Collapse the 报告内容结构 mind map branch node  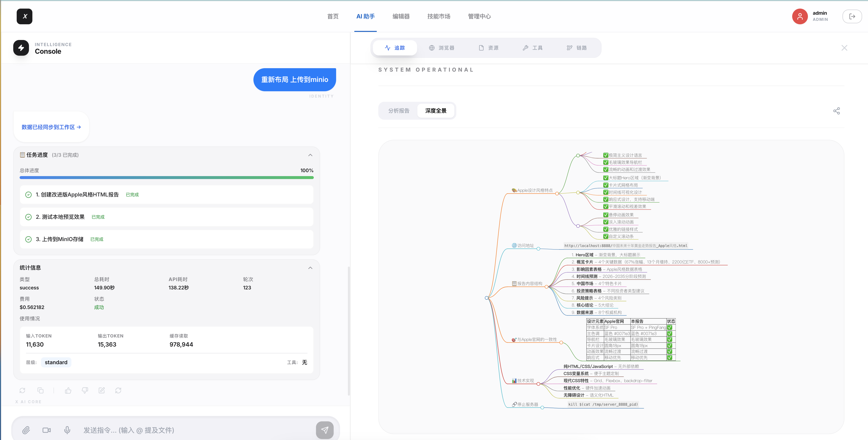tap(547, 287)
